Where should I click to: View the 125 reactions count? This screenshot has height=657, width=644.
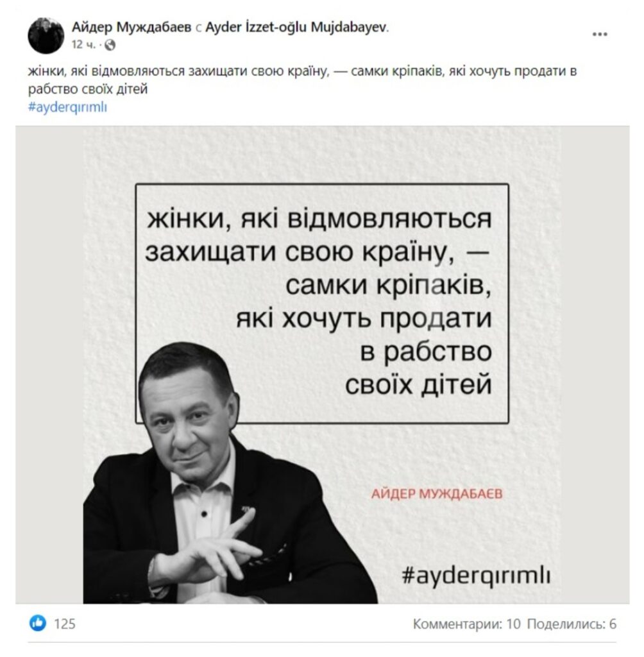(65, 624)
